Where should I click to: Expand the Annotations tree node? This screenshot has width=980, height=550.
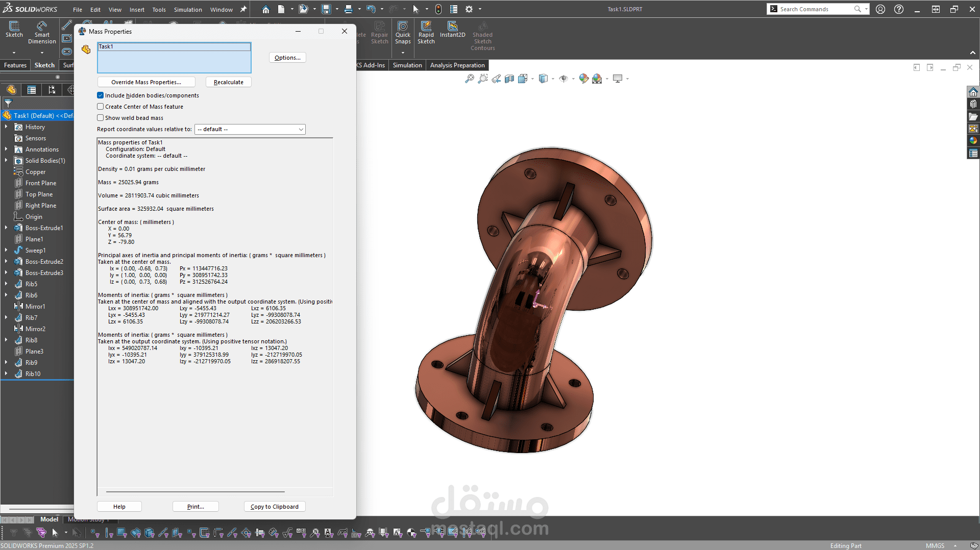tap(6, 149)
